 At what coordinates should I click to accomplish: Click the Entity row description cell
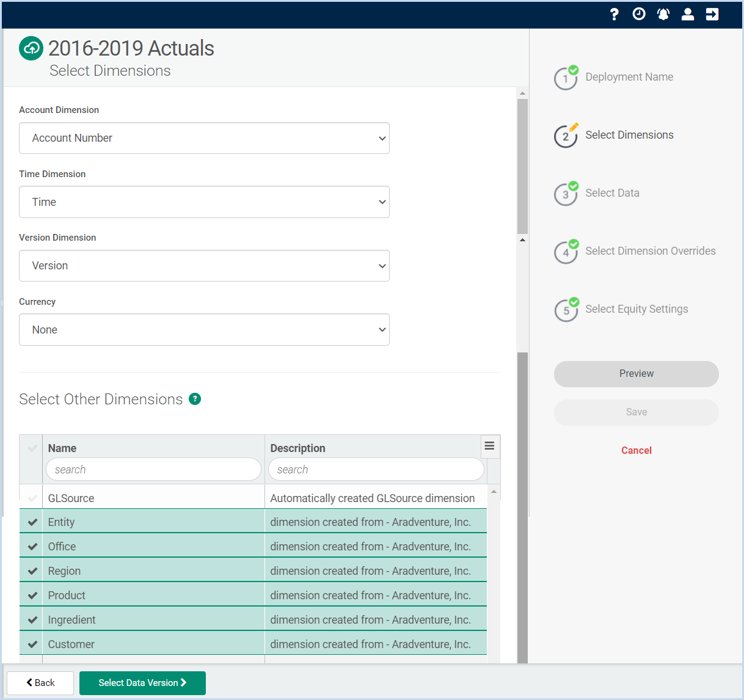tap(376, 522)
